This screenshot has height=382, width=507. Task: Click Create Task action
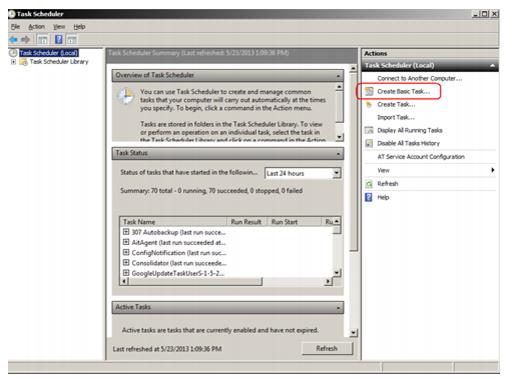point(396,105)
